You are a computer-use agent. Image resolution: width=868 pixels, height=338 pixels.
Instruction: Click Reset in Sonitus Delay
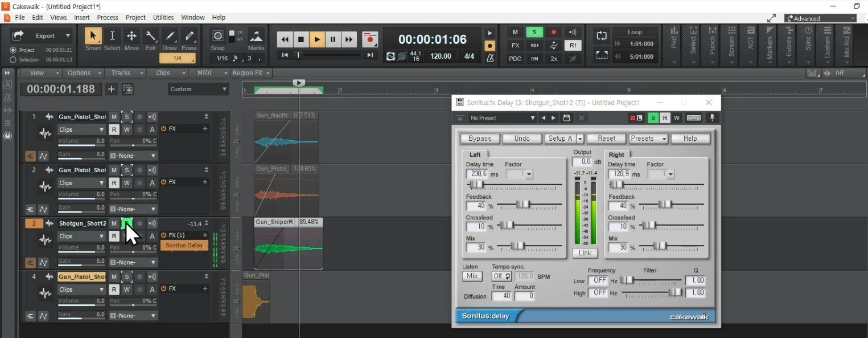click(x=606, y=139)
